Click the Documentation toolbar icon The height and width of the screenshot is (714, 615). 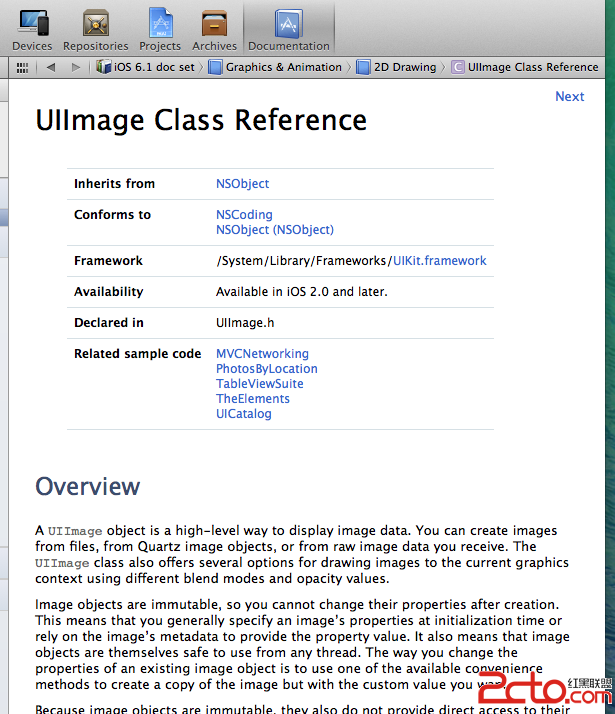[288, 28]
